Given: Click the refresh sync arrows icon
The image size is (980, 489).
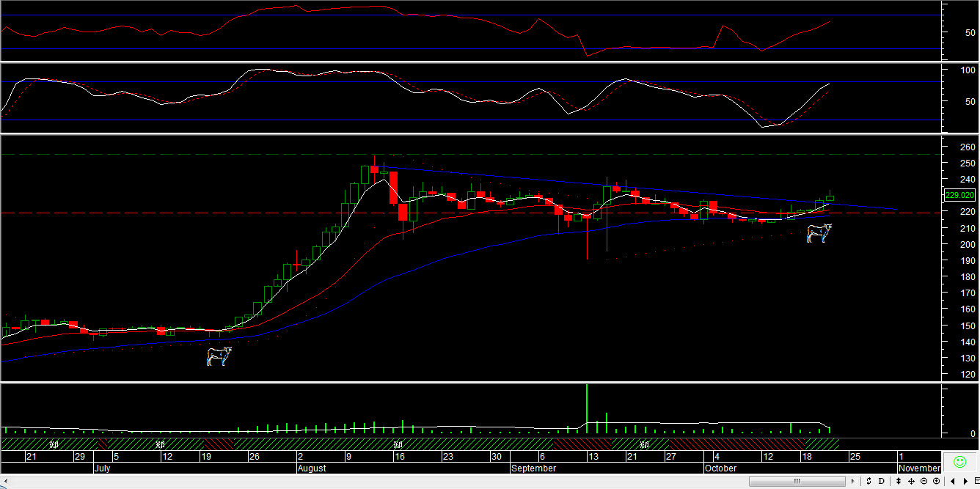Looking at the screenshot, I should (x=869, y=481).
